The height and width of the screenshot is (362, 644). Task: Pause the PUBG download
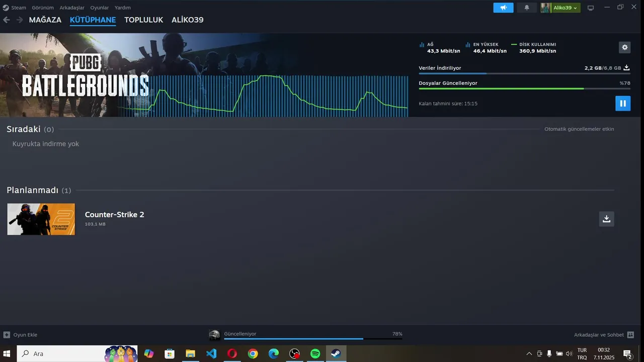click(x=622, y=103)
